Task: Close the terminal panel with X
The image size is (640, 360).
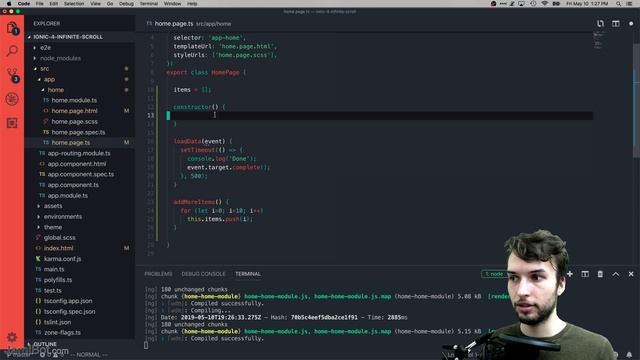Action: (x=631, y=274)
